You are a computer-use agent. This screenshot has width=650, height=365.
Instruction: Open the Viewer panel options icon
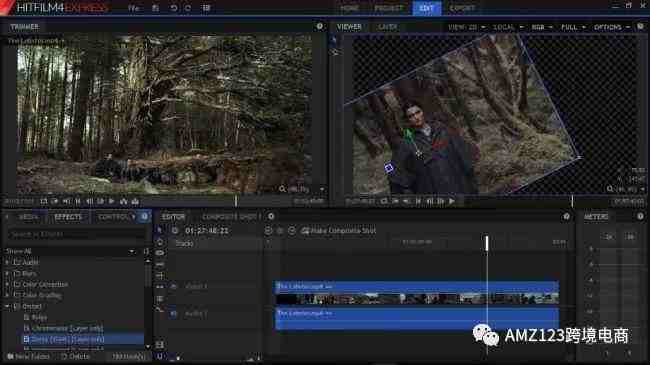pos(640,26)
